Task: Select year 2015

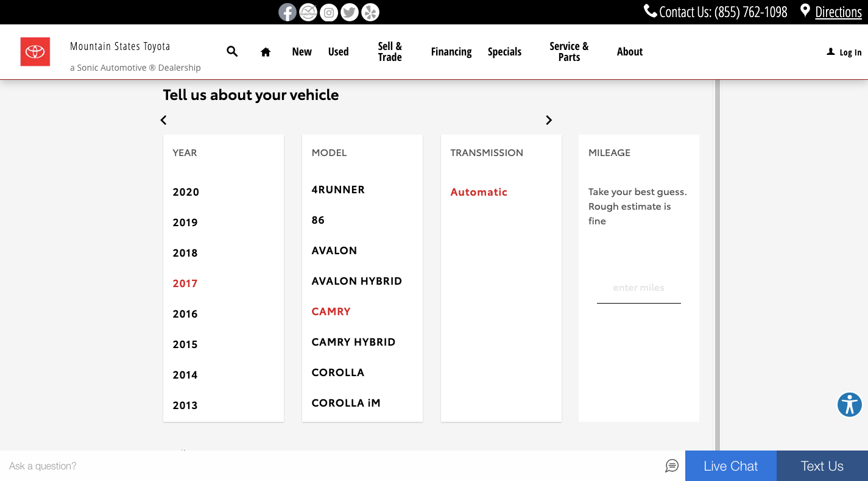Action: click(185, 344)
